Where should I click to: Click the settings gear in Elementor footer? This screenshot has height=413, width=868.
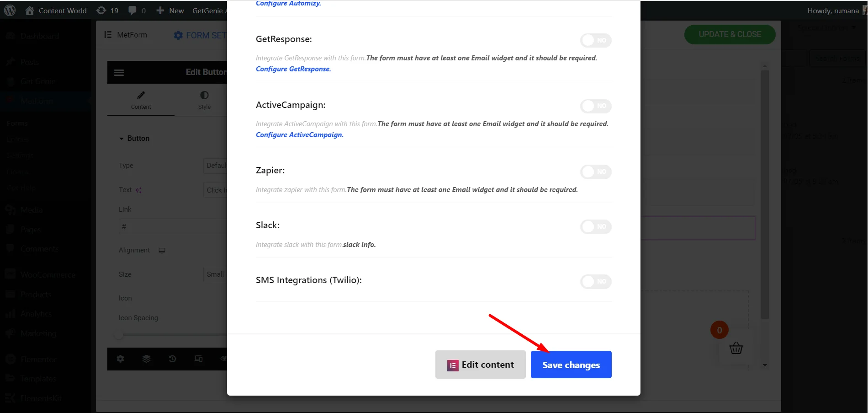[x=120, y=359]
